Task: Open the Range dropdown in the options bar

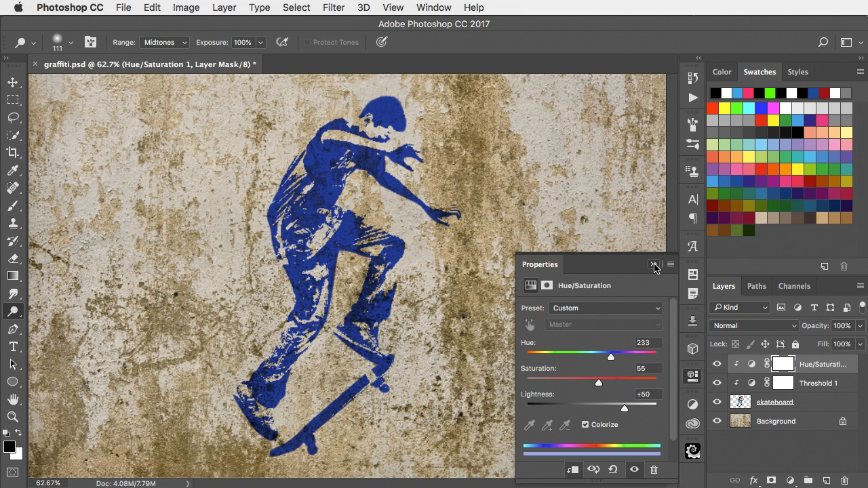Action: pos(164,42)
